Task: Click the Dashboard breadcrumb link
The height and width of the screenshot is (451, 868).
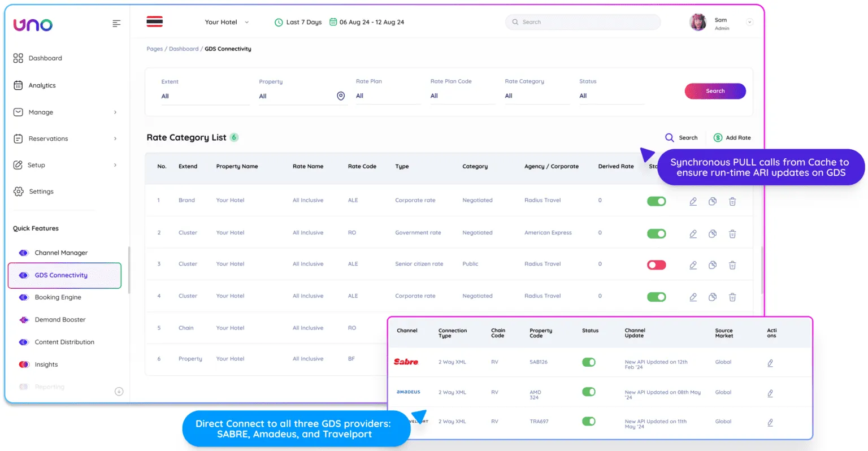Action: (184, 49)
